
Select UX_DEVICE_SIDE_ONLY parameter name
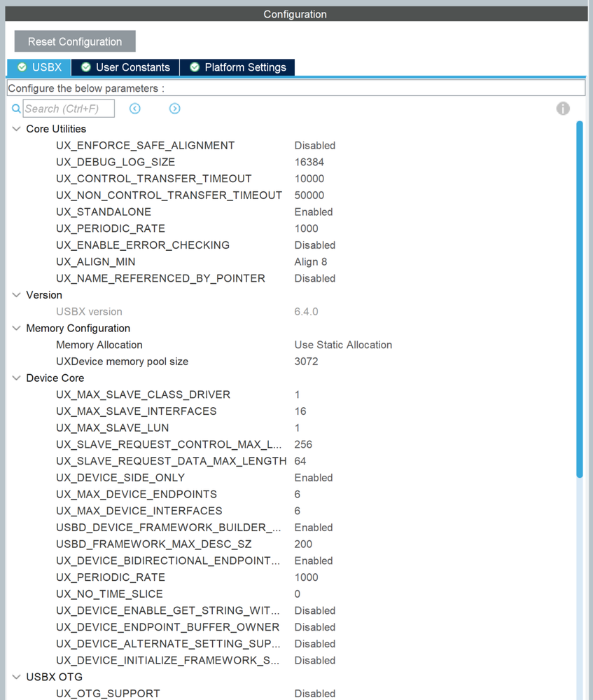[x=120, y=478]
